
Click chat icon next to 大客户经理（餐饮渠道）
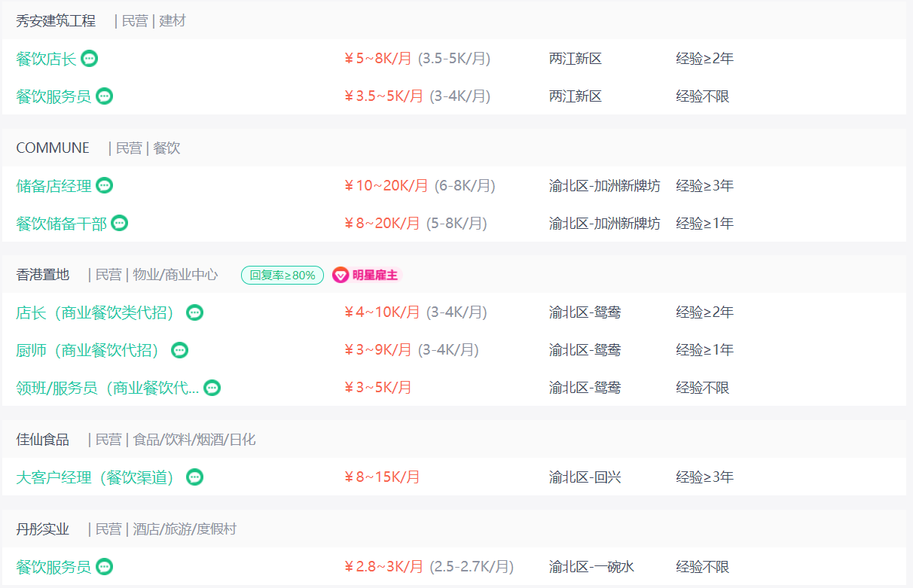(x=195, y=477)
